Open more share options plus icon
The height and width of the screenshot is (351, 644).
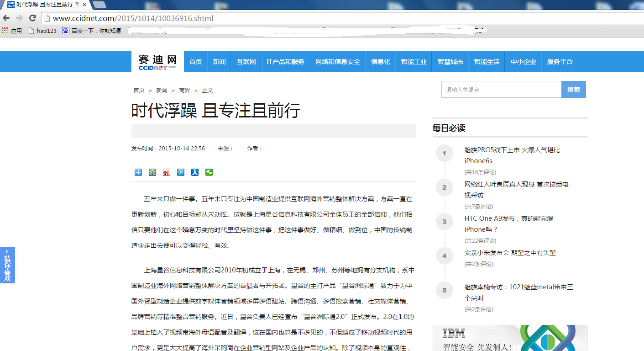tap(138, 172)
